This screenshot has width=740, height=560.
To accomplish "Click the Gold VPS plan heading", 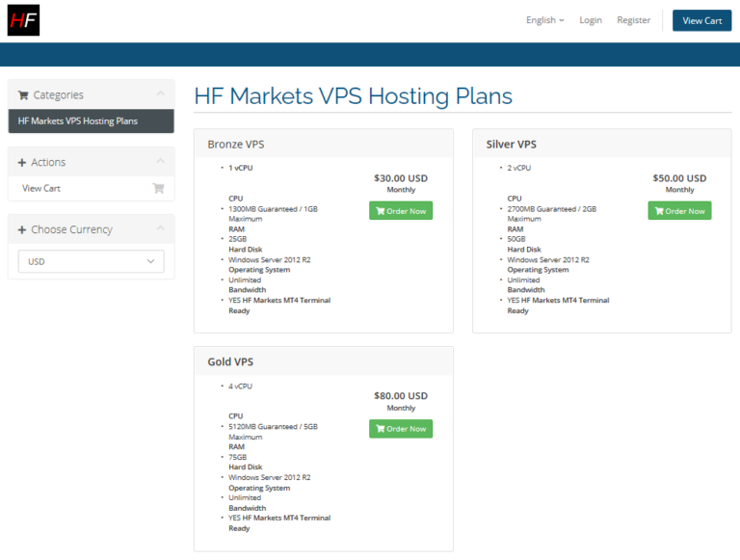I will point(230,362).
